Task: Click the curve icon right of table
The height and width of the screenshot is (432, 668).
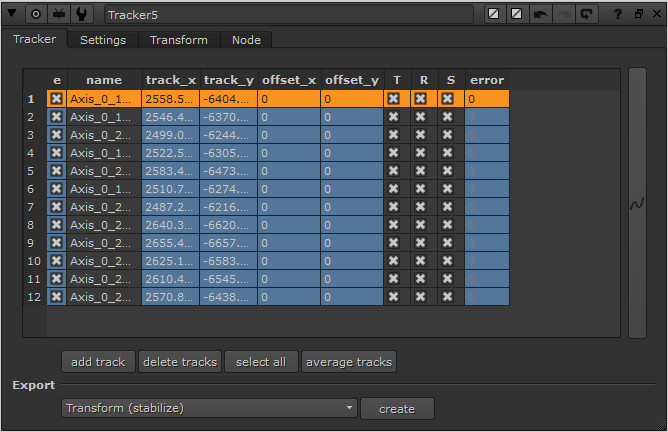Action: 637,204
